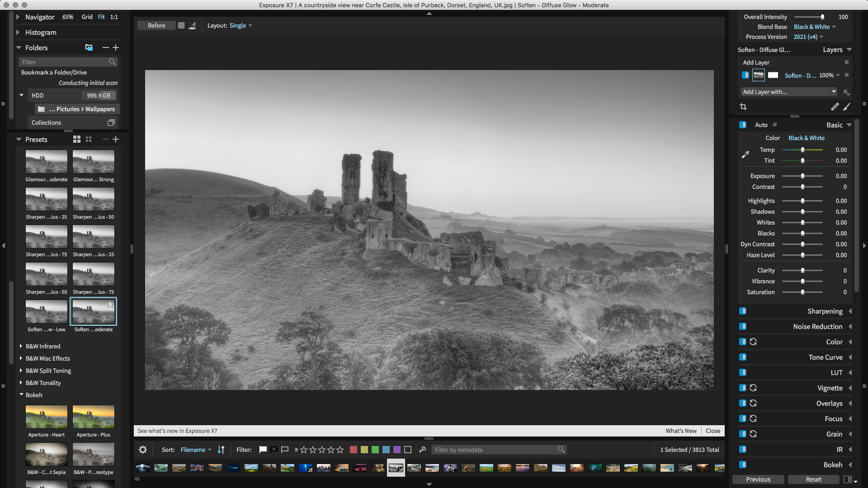
Task: Click the Reset button
Action: pyautogui.click(x=813, y=479)
